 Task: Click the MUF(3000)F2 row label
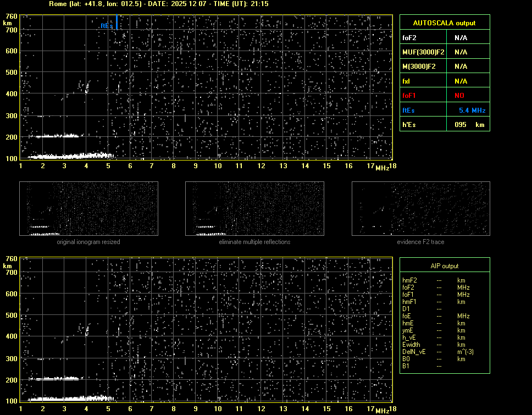(x=423, y=52)
